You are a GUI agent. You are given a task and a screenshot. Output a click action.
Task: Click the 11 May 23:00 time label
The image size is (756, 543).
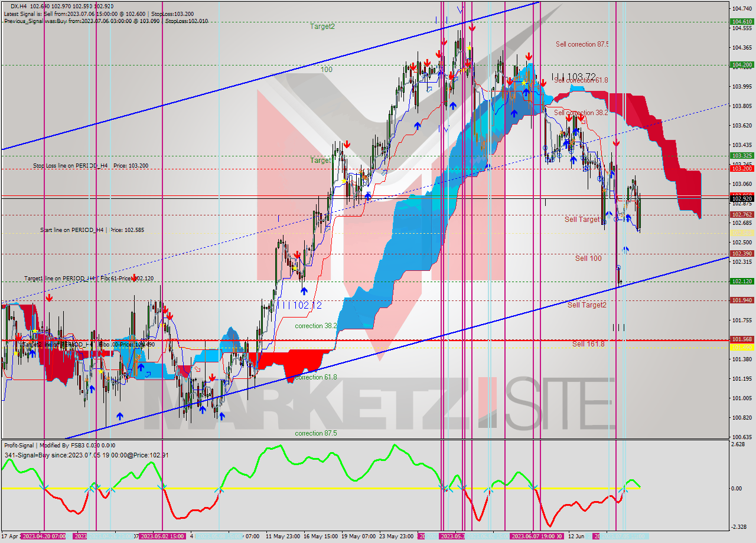[282, 537]
